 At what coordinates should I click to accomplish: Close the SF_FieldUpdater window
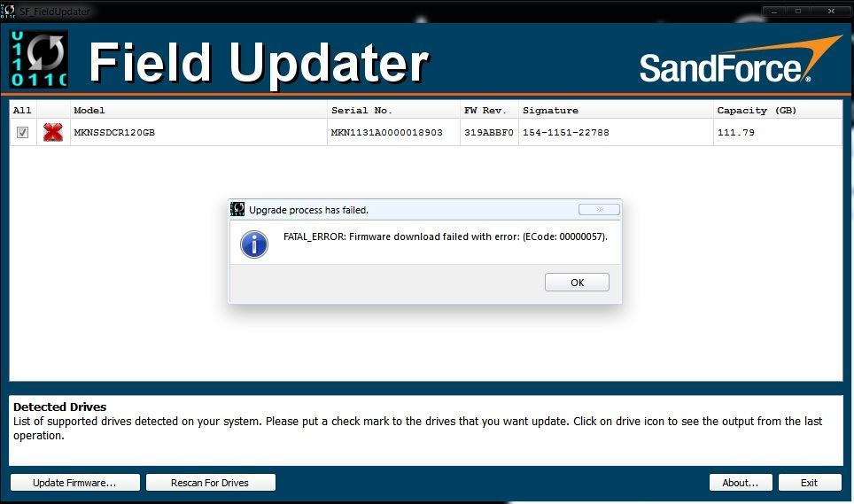[831, 11]
